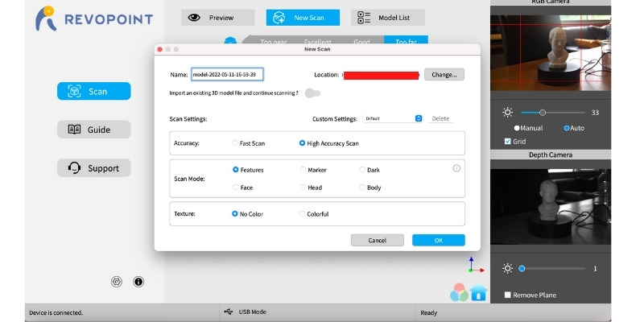Cancel the New Scan dialog
644x322 pixels.
click(x=377, y=240)
